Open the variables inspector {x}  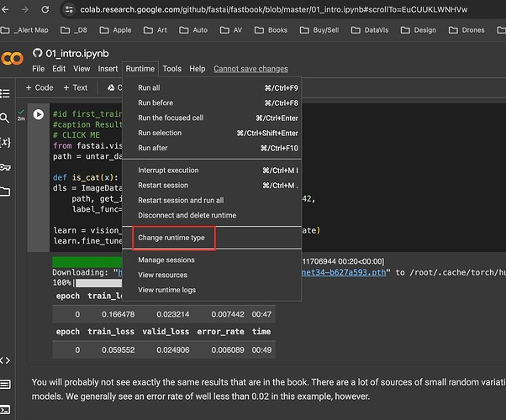pyautogui.click(x=5, y=143)
